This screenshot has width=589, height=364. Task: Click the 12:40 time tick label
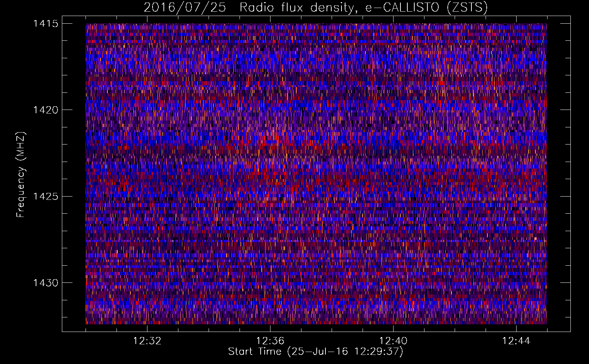393,341
